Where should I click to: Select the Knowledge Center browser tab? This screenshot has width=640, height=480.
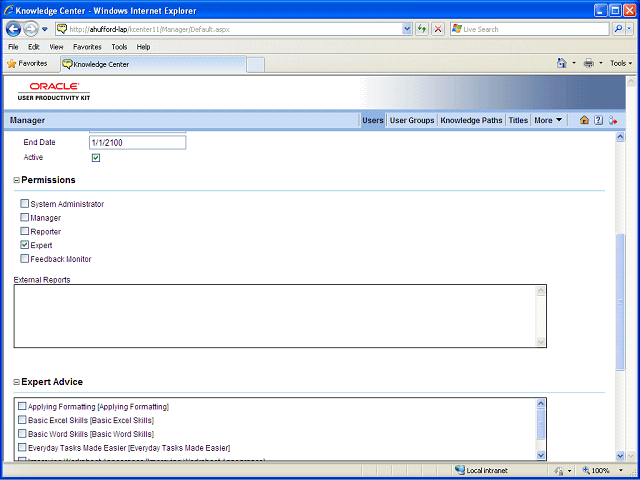tap(153, 64)
